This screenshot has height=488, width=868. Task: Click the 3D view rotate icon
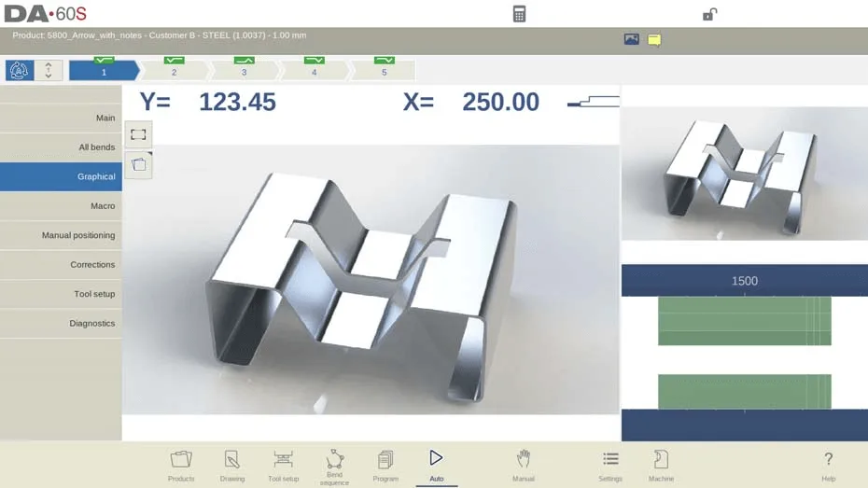click(x=138, y=164)
